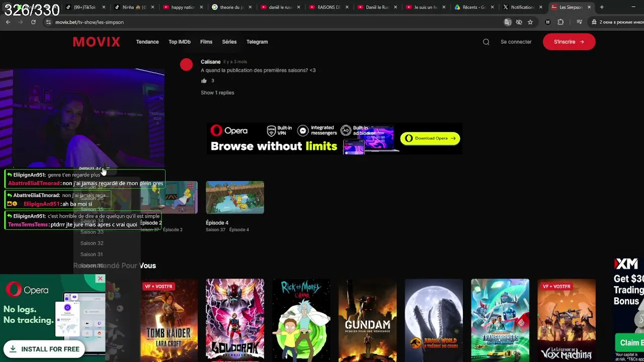Click the translate page icon
Viewport: 644px width, 362px height.
(x=508, y=22)
